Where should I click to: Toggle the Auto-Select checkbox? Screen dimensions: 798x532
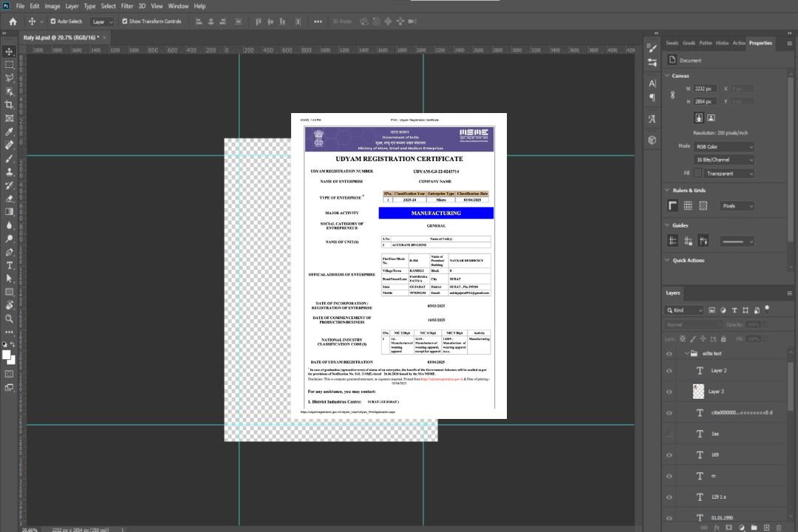pos(53,21)
